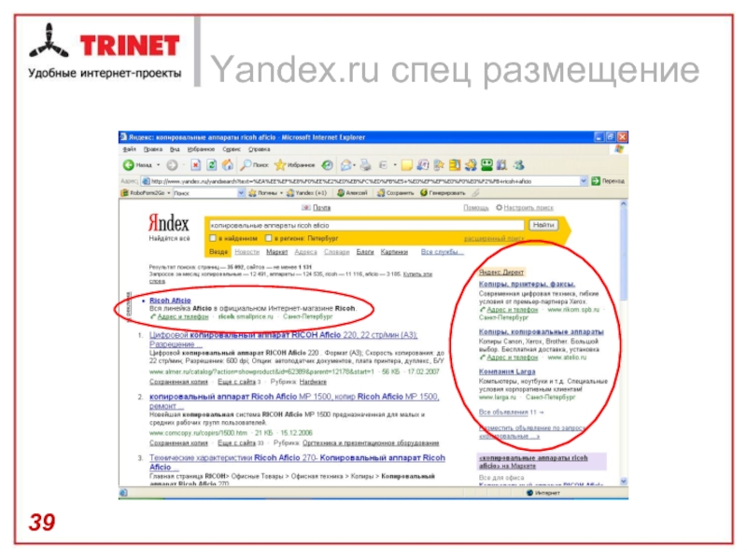The image size is (747, 560).
Task: Open result 3 'Технические характеристики Ricoh Aficio 270'
Action: pyautogui.click(x=297, y=462)
